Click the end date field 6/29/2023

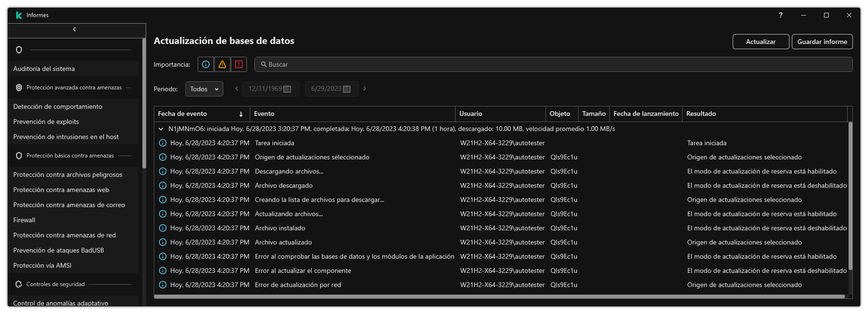[332, 89]
